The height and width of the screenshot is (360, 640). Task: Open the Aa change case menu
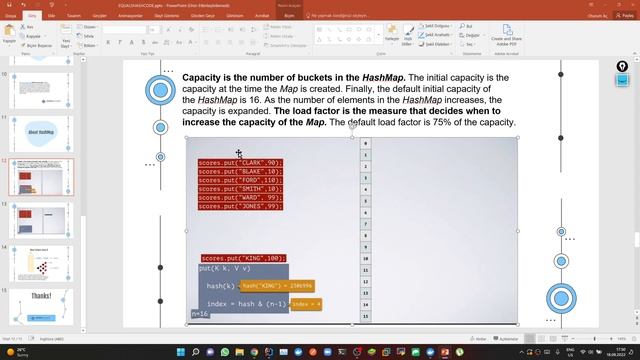[179, 42]
